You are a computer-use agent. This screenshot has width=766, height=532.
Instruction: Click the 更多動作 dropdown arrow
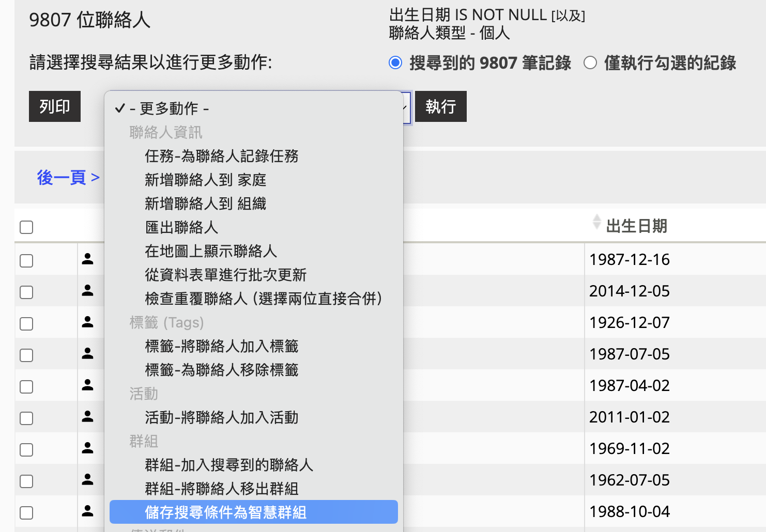pyautogui.click(x=405, y=107)
